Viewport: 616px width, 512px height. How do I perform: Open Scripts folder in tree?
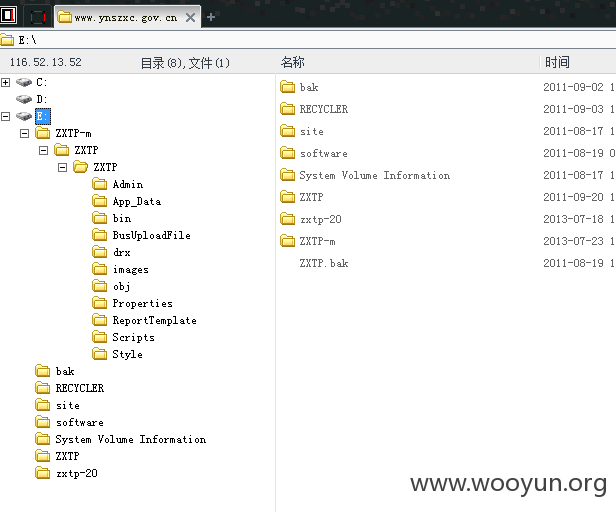(133, 337)
